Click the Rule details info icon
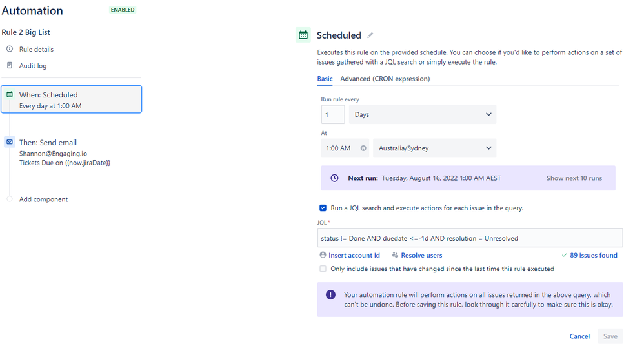This screenshot has height=355, width=644. tap(10, 49)
